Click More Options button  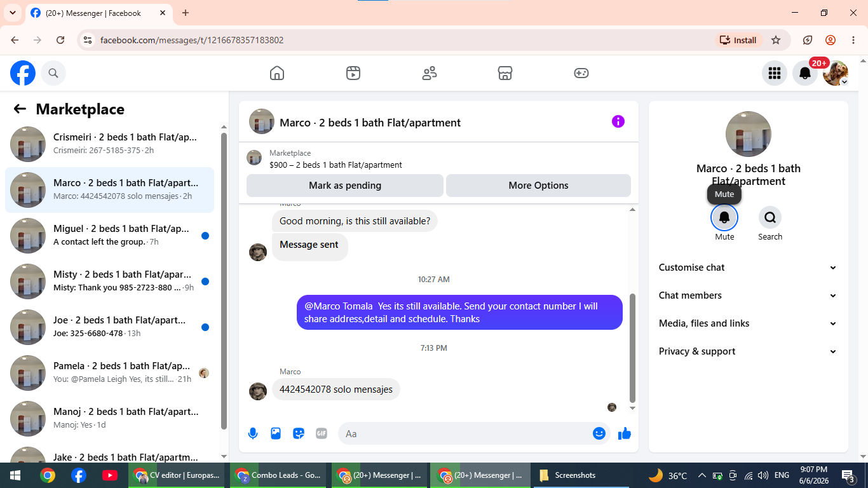(x=538, y=186)
